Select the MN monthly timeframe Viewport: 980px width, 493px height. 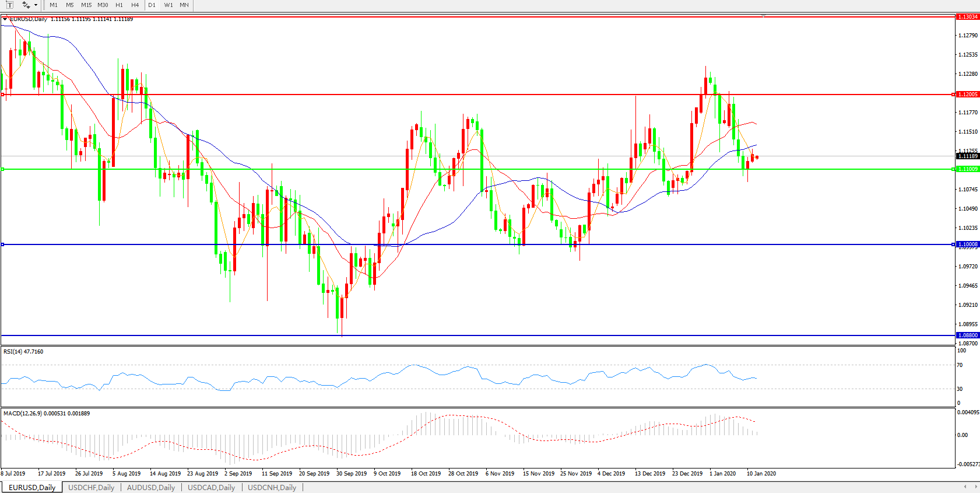(x=184, y=5)
